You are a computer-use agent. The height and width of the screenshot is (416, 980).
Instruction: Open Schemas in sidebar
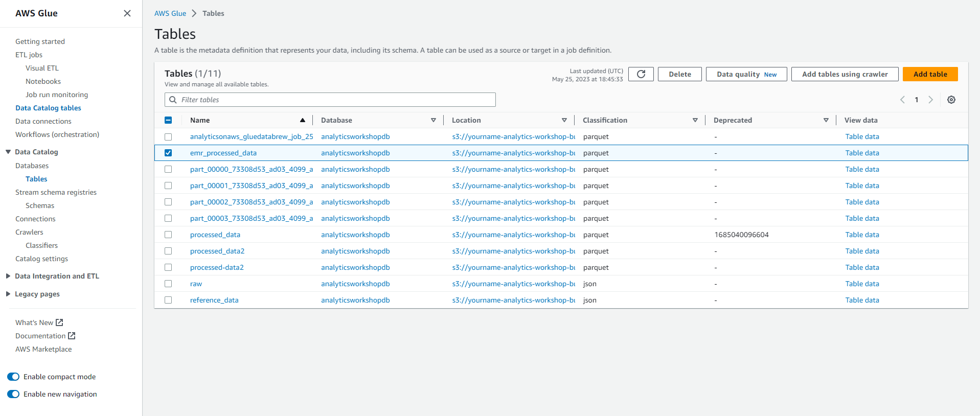tap(40, 205)
